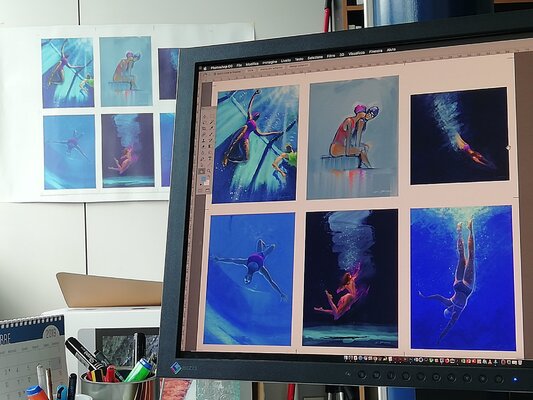
Task: Change the screen mode
Action: [x=207, y=190]
